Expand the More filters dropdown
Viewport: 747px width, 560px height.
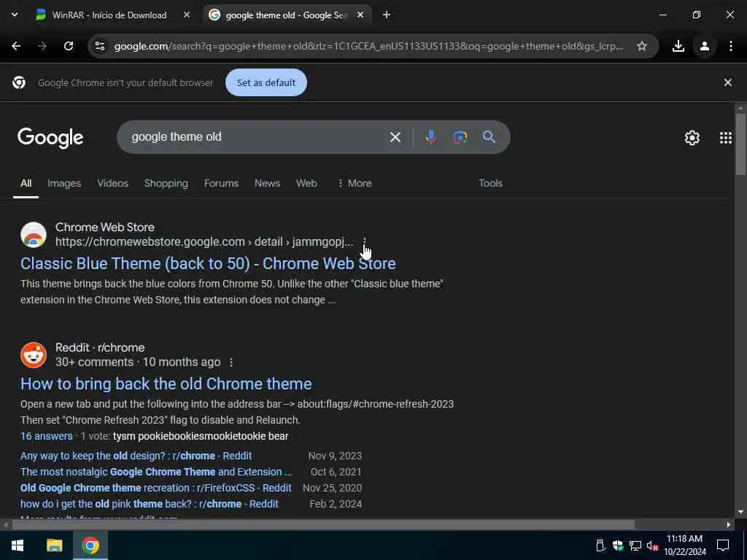[355, 183]
